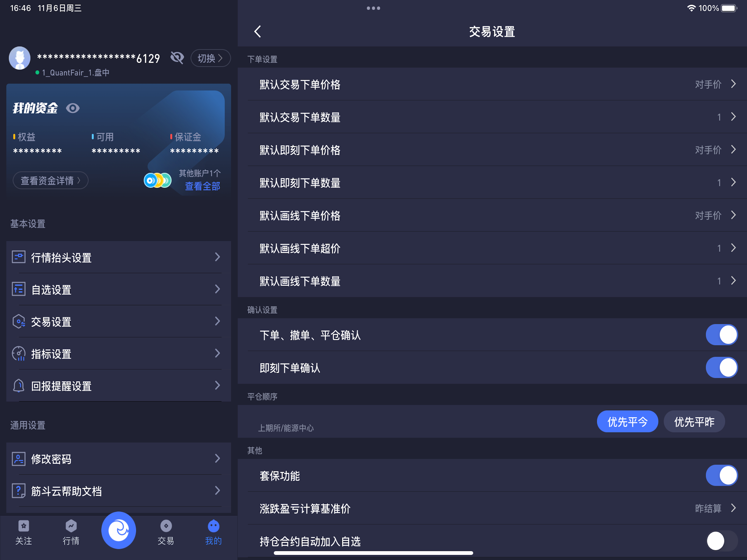Screen dimensions: 747x560
Task: Open 行情抬头设置 menu item
Action: tap(119, 257)
